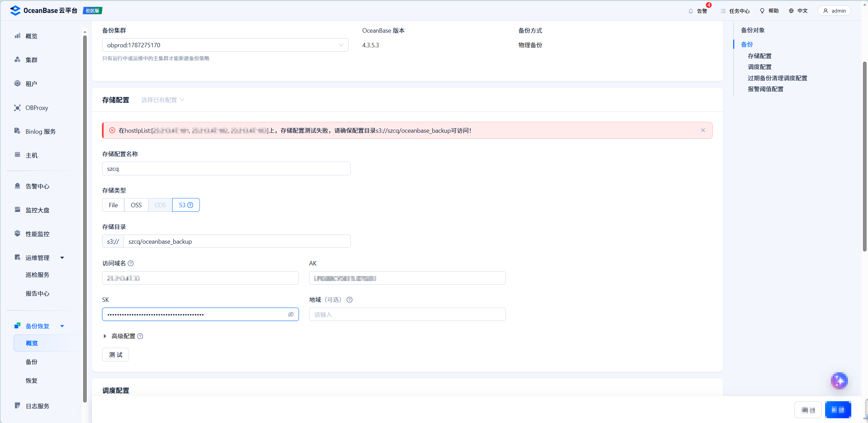Click the 集群 cluster icon
This screenshot has width=868, height=423.
[17, 60]
